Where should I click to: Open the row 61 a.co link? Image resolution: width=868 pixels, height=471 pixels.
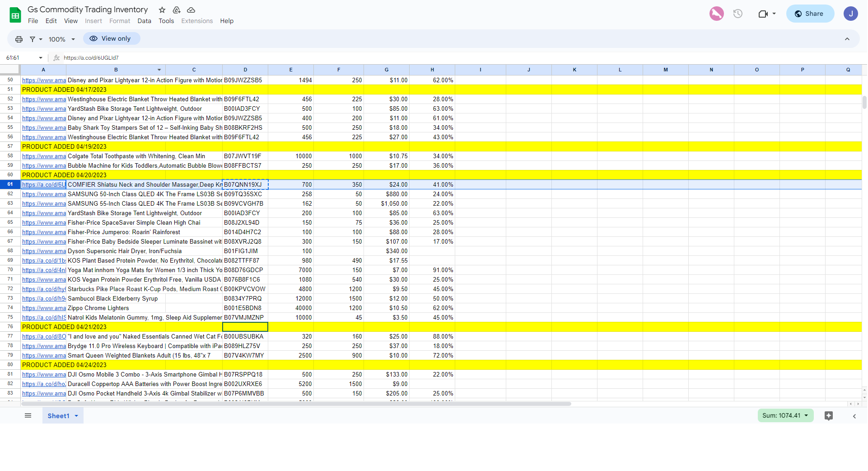pyautogui.click(x=44, y=184)
